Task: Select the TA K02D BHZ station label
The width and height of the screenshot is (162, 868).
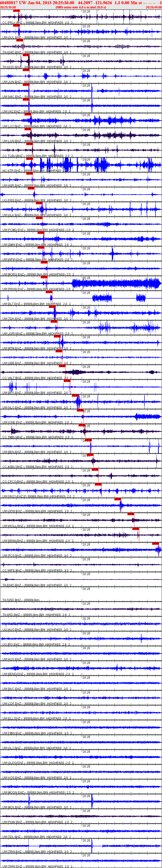Action: click(12, 67)
